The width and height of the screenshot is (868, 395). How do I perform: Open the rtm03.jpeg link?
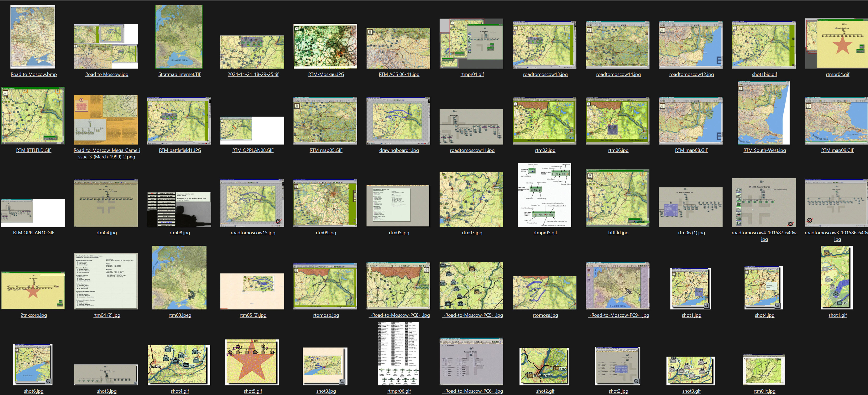(x=180, y=315)
